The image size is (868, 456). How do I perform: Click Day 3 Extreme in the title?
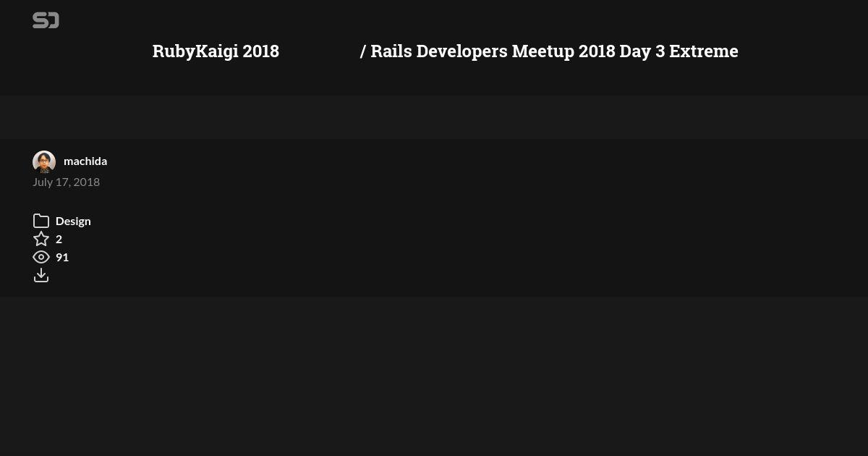(x=678, y=51)
